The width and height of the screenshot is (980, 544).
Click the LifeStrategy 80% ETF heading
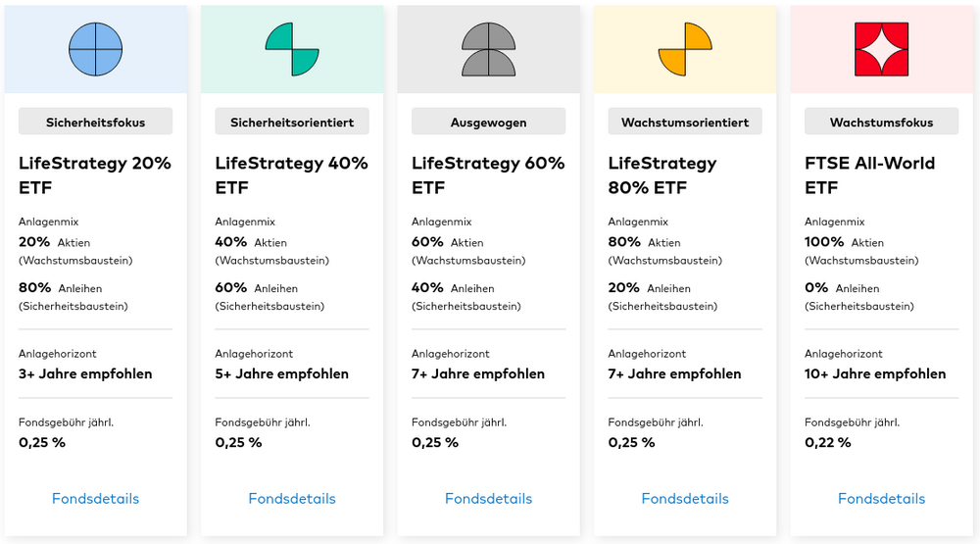tap(662, 174)
